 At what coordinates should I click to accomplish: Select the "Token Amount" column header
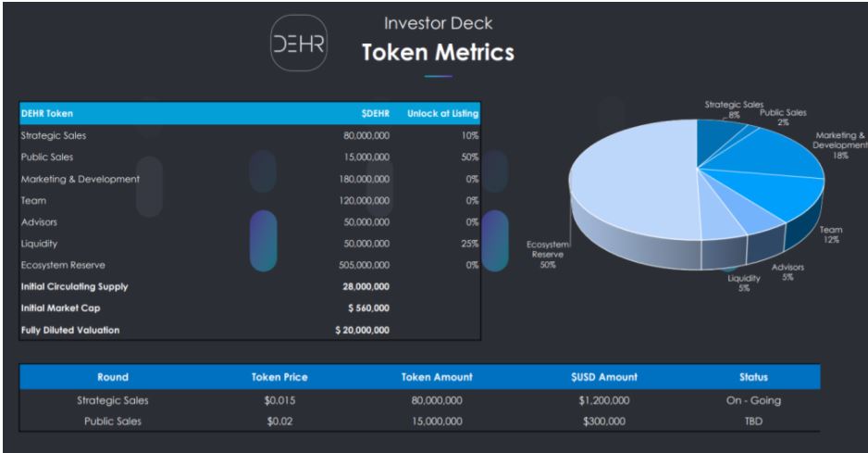(437, 377)
